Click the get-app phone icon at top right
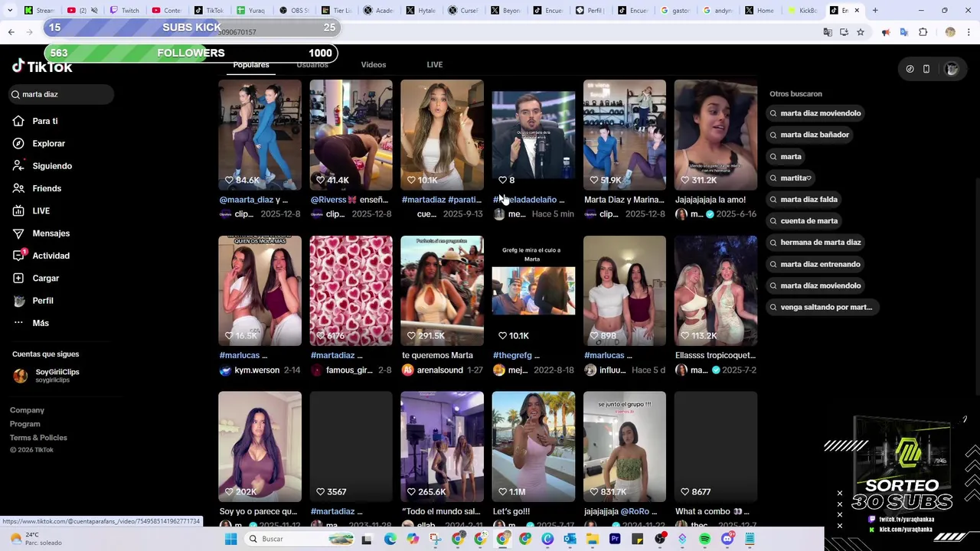Screen dimensions: 980x551 click(x=926, y=69)
